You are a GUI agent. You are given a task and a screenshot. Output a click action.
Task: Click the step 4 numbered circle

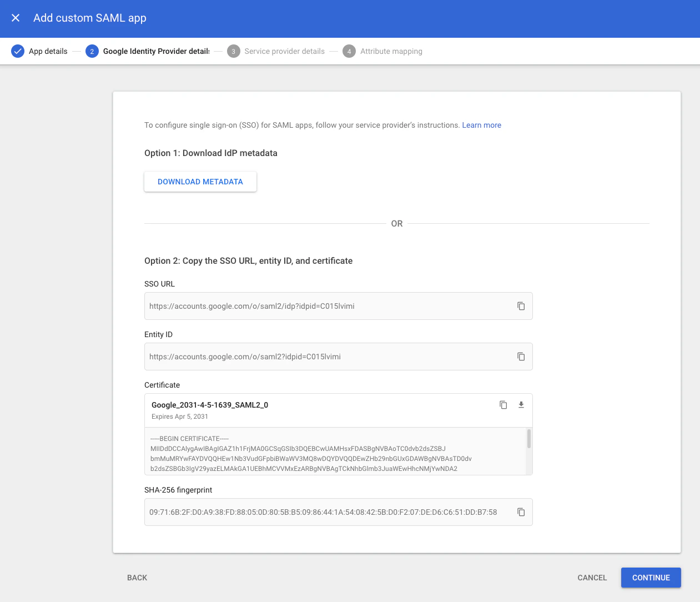(349, 51)
